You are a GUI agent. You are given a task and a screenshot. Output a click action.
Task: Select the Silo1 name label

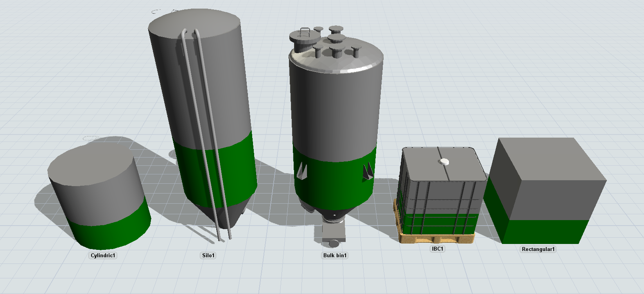click(208, 256)
